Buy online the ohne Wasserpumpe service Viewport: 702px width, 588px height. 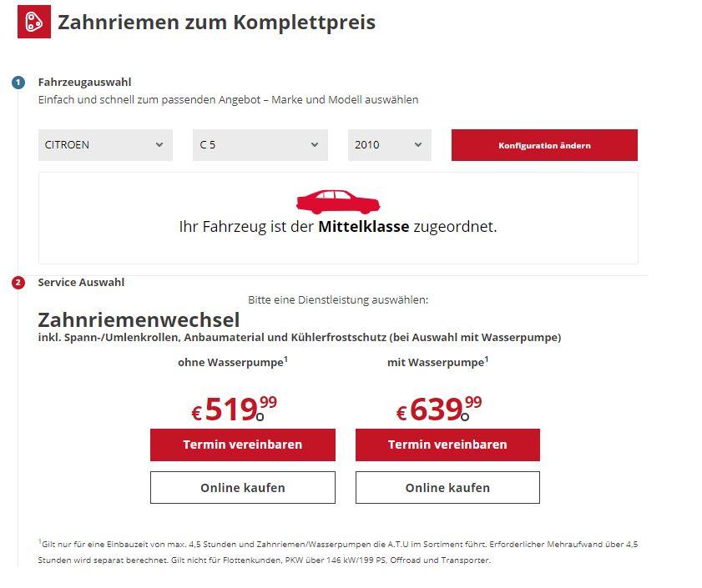(243, 487)
